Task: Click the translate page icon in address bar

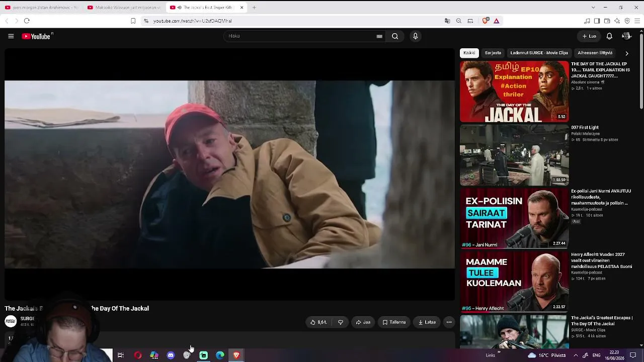Action: coord(447,21)
